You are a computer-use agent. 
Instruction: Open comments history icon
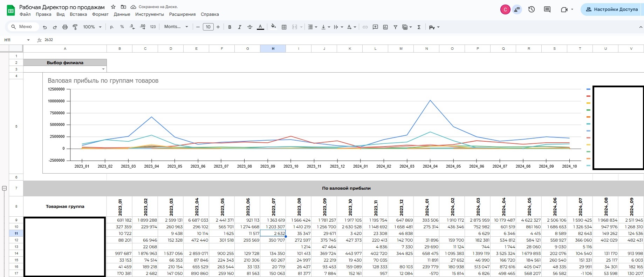point(547,9)
